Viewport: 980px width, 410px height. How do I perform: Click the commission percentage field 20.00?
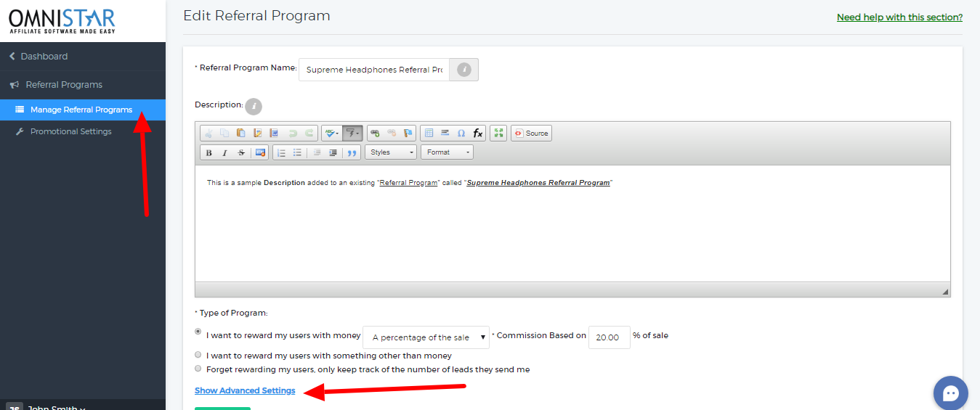tap(609, 337)
